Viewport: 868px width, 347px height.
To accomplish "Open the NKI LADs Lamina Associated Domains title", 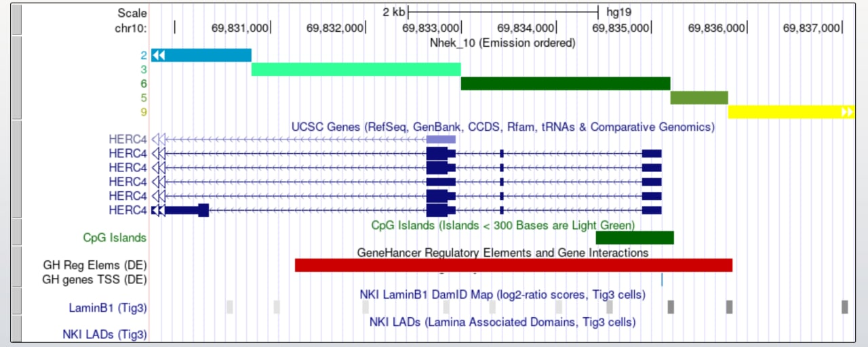I will [x=502, y=322].
